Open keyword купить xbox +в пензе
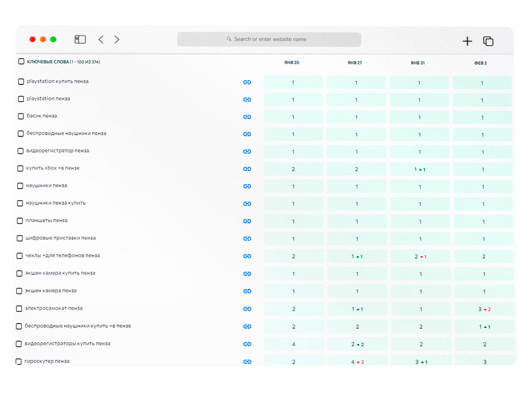The height and width of the screenshot is (405, 532). (53, 168)
